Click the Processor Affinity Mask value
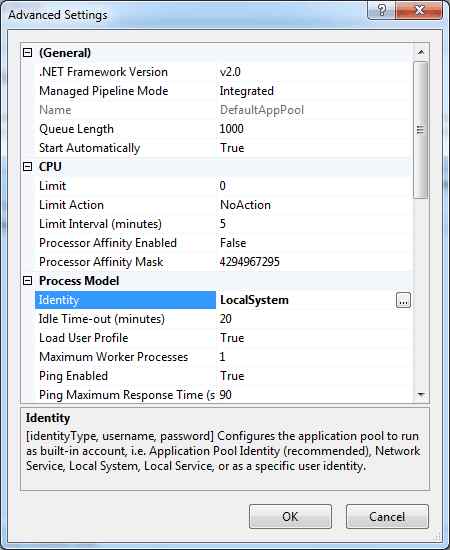 click(250, 262)
